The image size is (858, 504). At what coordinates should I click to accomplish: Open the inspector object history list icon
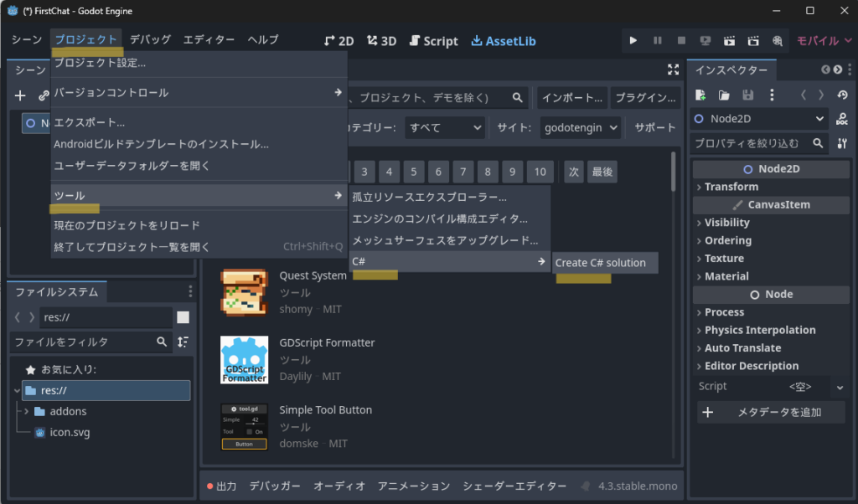[842, 95]
